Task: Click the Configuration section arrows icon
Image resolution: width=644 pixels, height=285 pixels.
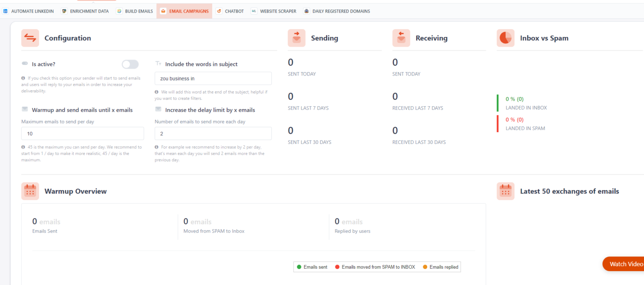Action: click(x=30, y=38)
